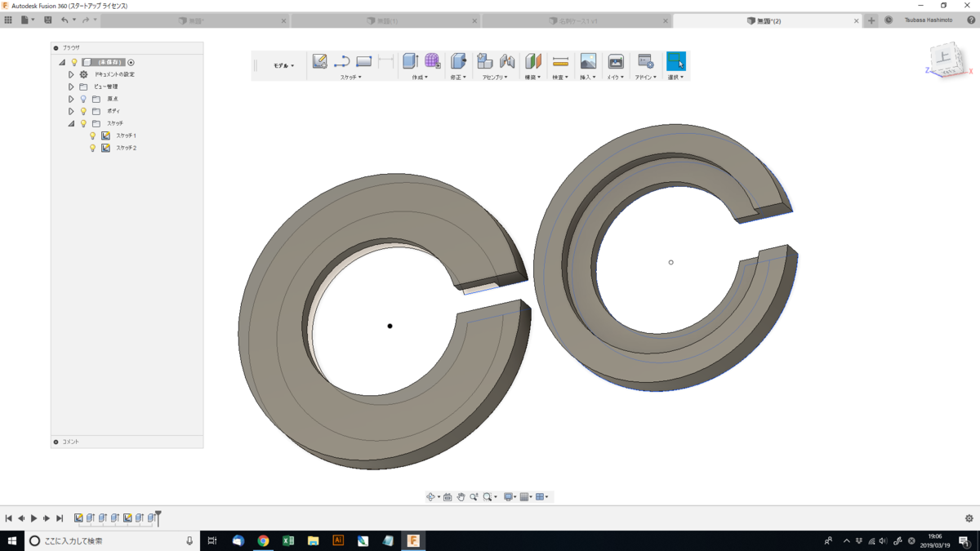Viewport: 980px width, 551px height.
Task: Open the 修正 toolbar menu
Action: pos(458,77)
